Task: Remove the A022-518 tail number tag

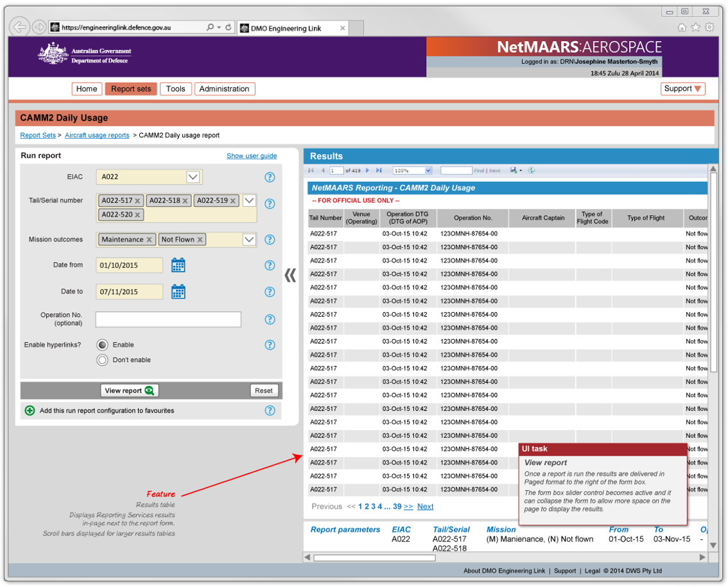Action: [185, 200]
